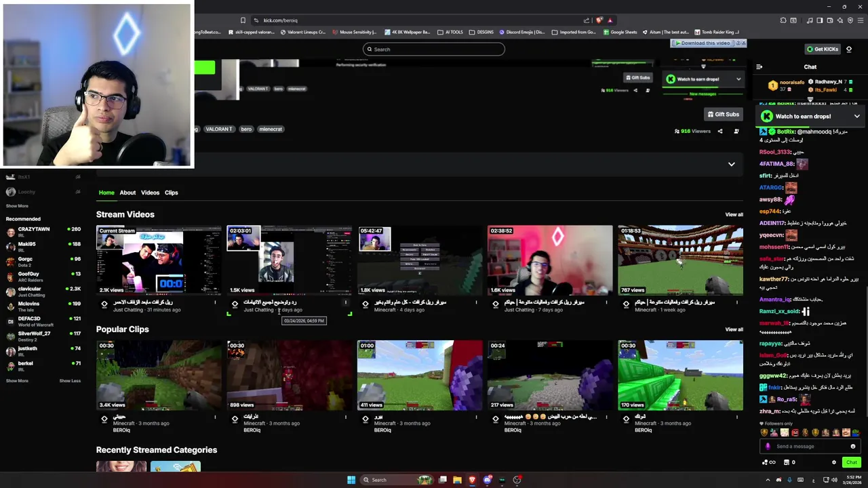Screen dimensions: 868x488
Task: Play the 411 views popular clip
Action: (419, 375)
